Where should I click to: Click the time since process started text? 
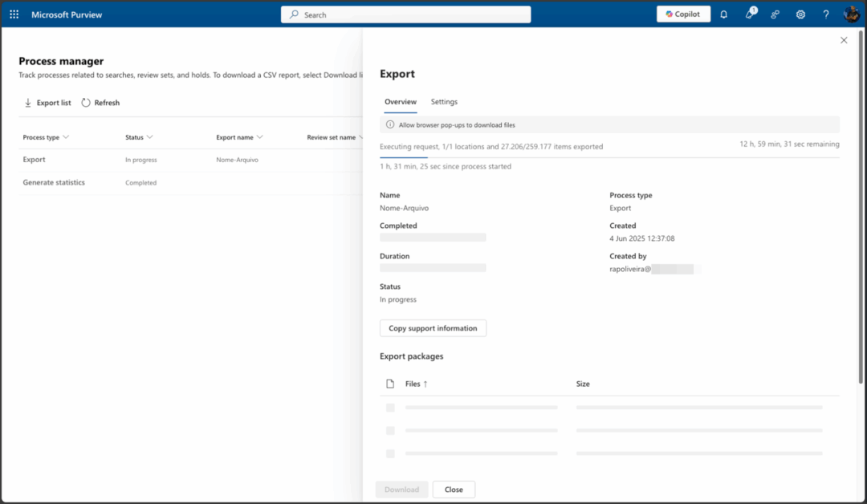[446, 166]
